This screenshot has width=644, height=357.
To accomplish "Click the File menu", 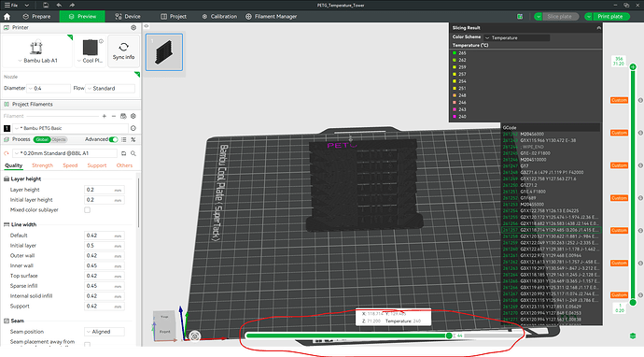I will 11,5.
